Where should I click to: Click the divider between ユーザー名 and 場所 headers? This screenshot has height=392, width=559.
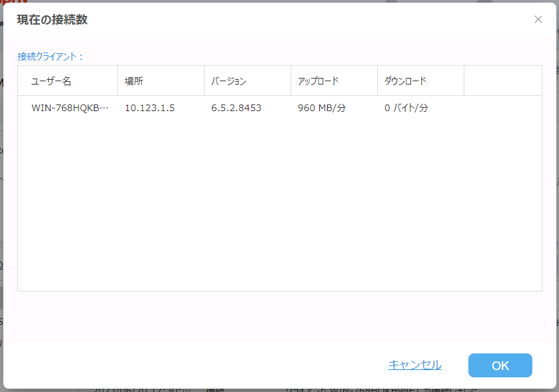117,81
